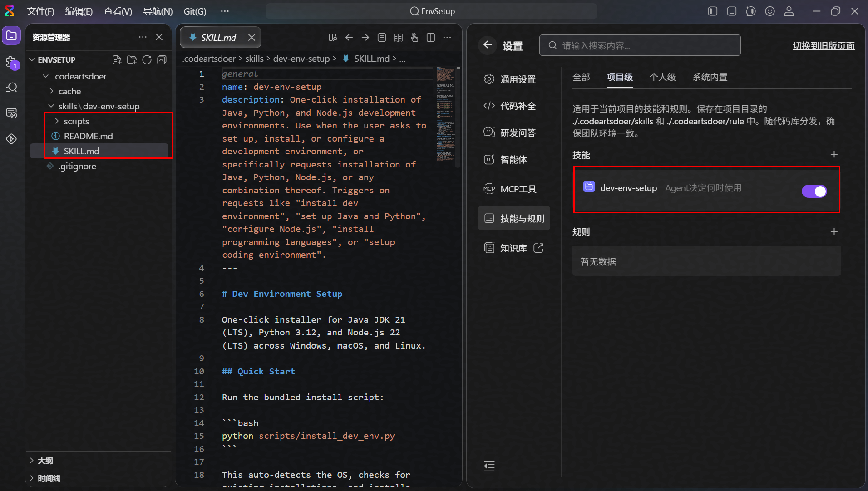Refresh the ENVSETUP explorer tree
The width and height of the screenshot is (868, 491).
point(147,60)
